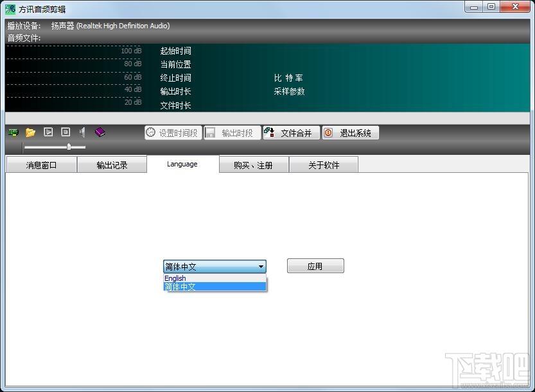Open the 关于软件 tab

coord(324,165)
